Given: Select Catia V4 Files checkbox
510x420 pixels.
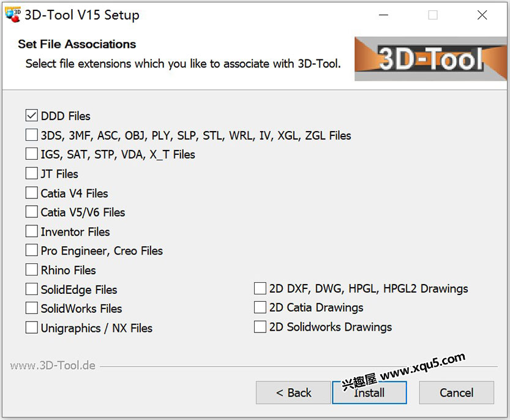Looking at the screenshot, I should 32,193.
